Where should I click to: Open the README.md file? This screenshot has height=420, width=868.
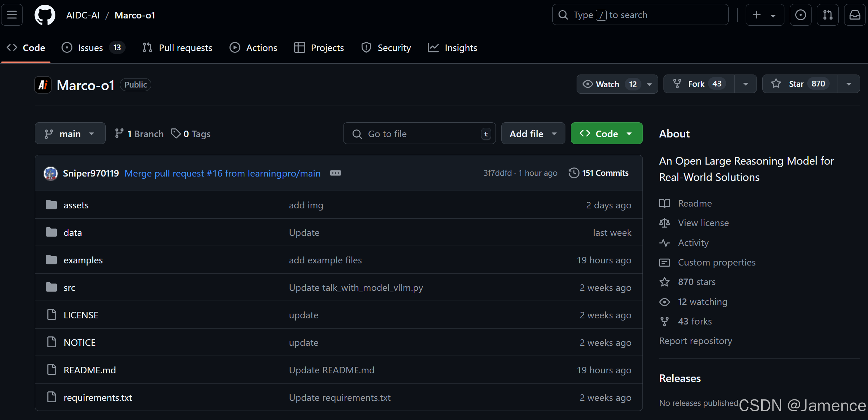tap(90, 370)
